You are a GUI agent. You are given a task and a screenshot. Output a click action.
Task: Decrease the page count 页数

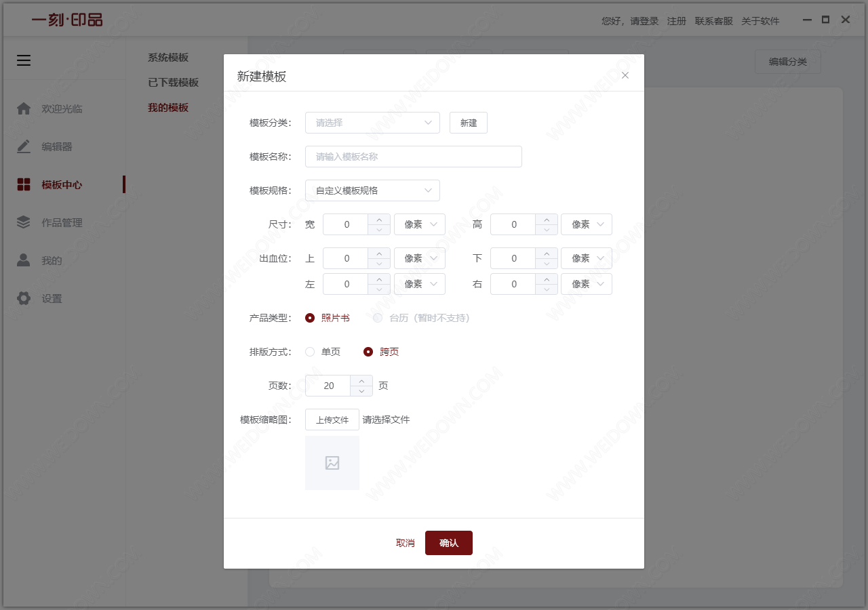pyautogui.click(x=361, y=391)
